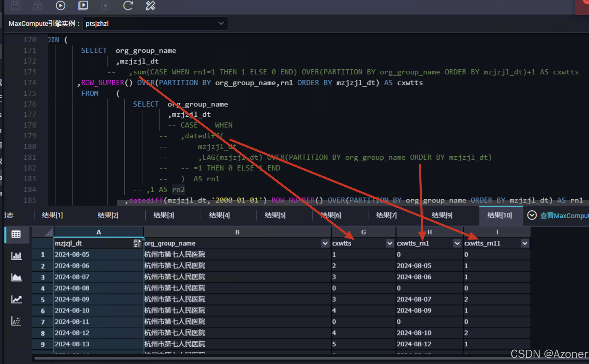Click the Run query play icon
The width and height of the screenshot is (589, 364).
pyautogui.click(x=60, y=5)
